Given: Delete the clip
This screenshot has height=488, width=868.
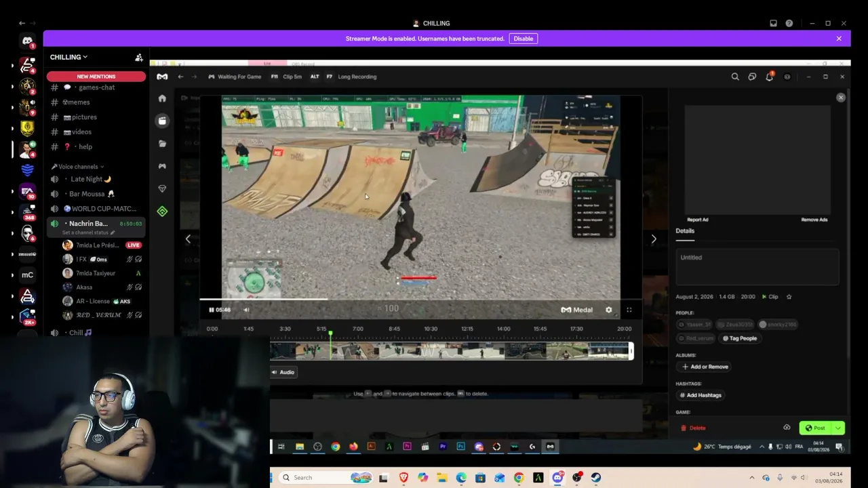Looking at the screenshot, I should click(x=693, y=428).
